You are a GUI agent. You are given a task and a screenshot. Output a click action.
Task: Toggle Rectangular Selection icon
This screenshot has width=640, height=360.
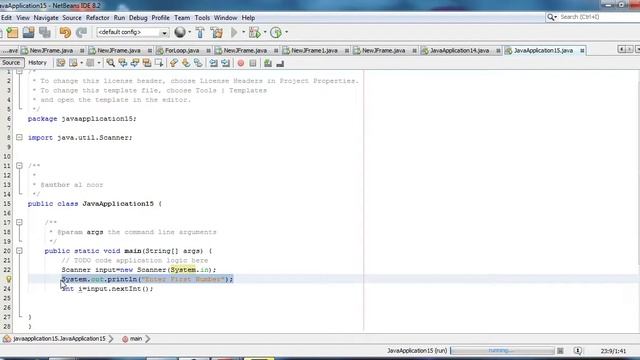pos(159,63)
